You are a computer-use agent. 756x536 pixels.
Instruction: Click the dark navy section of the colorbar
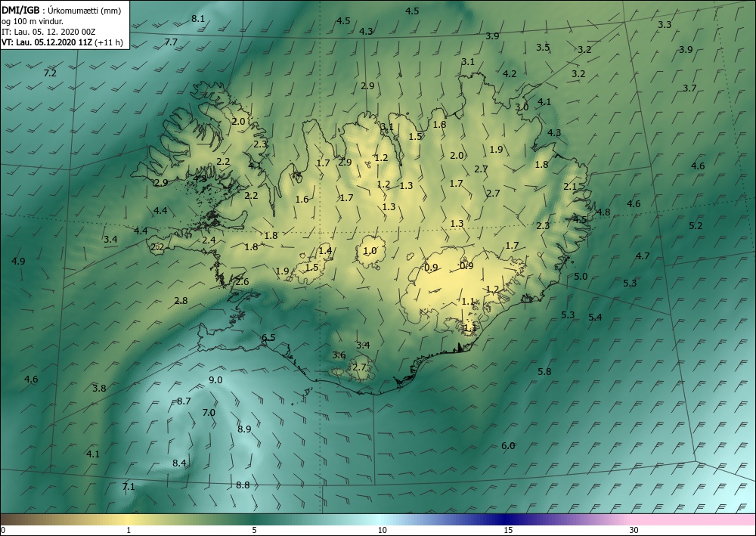point(507,519)
